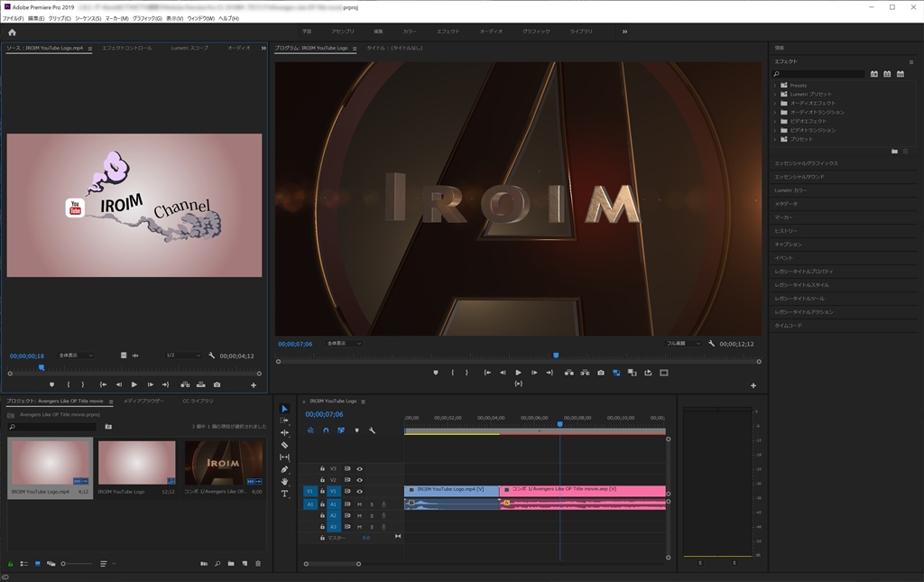
Task: Open timeline display settings wrench
Action: 372,430
